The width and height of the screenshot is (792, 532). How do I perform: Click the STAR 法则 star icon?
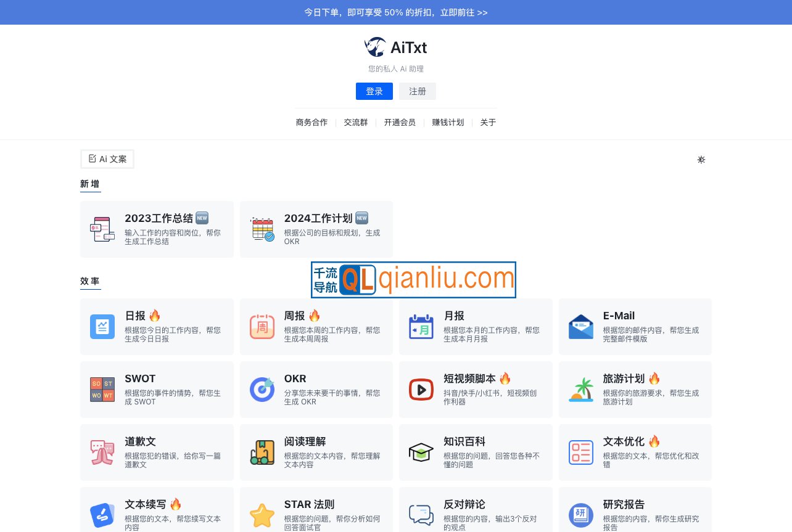click(x=262, y=515)
